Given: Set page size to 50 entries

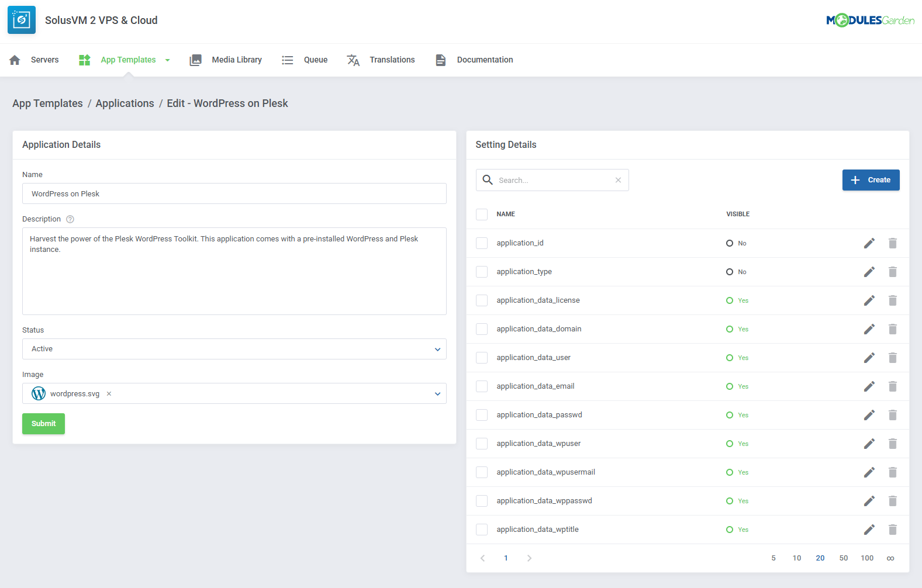Looking at the screenshot, I should (x=843, y=558).
